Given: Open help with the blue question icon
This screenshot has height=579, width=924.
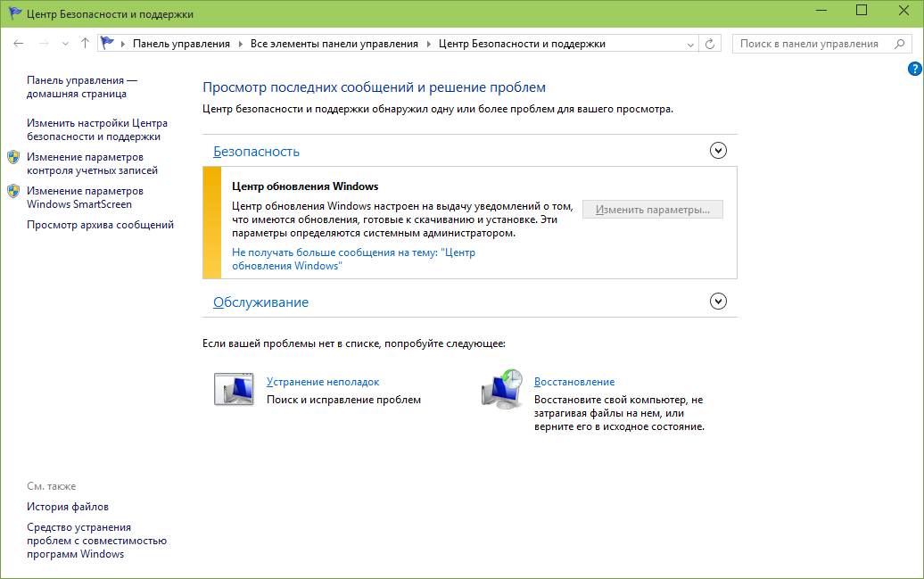Looking at the screenshot, I should click(914, 69).
